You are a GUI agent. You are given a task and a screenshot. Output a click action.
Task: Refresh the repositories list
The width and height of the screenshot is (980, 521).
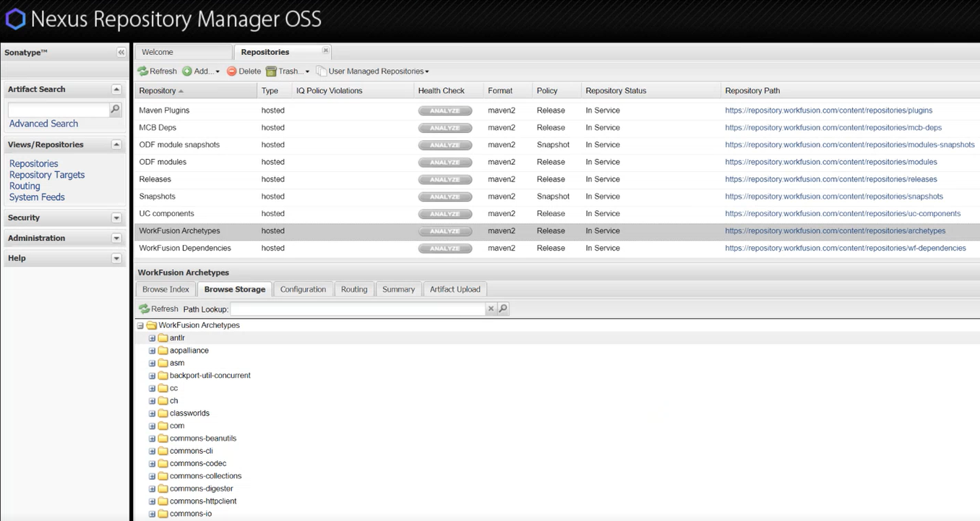[158, 71]
